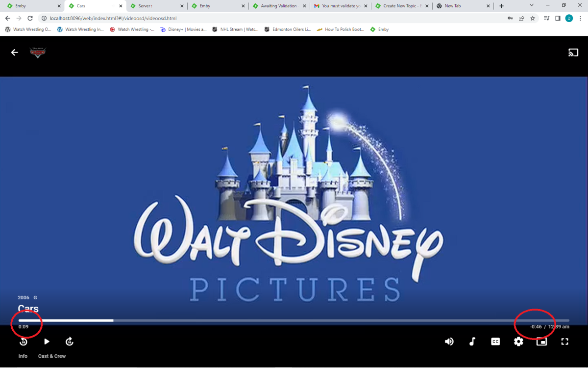This screenshot has height=368, width=588.
Task: Open the 'Watch Wrestling O...' bookmark
Action: coord(28,29)
